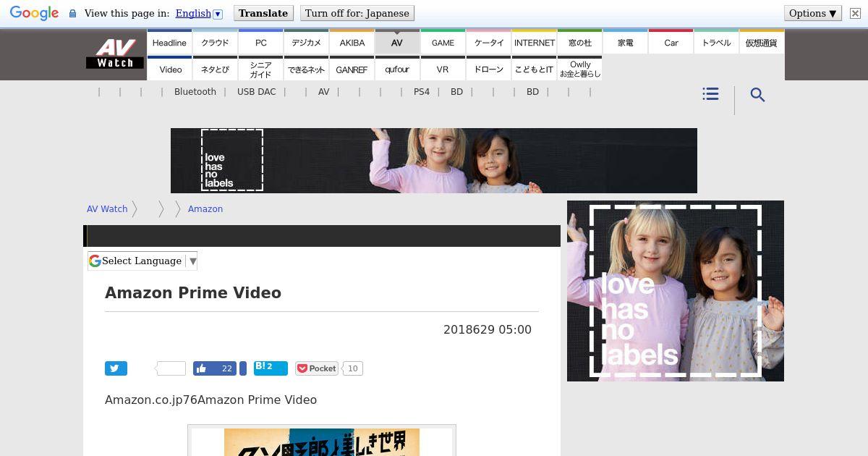Viewport: 868px width, 456px height.
Task: Open the Video tab
Action: (169, 69)
